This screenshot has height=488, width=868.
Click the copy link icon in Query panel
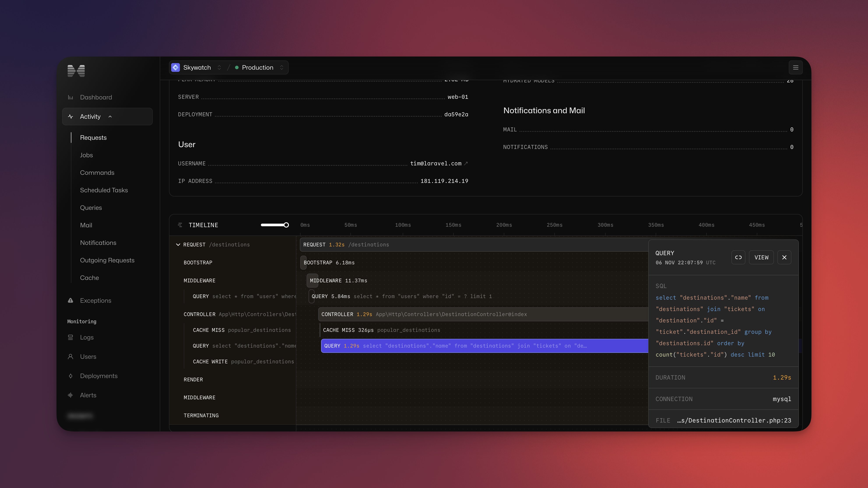point(738,257)
